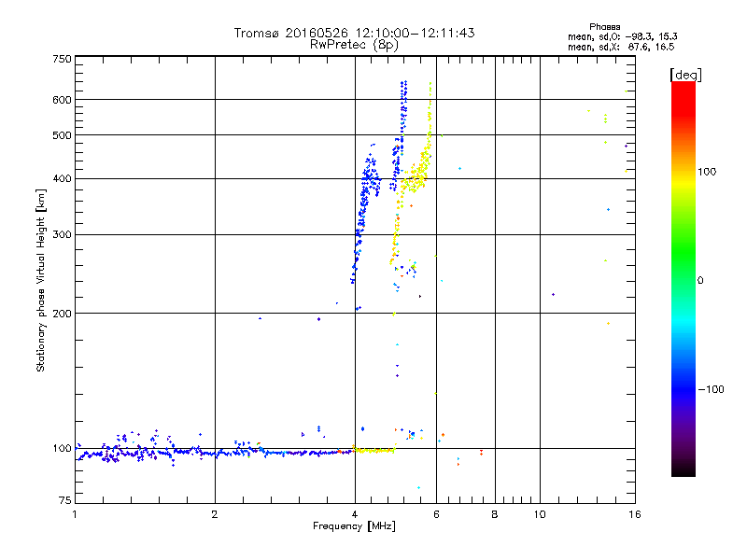
Task: Click the x-axis tick label '2'
Action: pos(215,514)
